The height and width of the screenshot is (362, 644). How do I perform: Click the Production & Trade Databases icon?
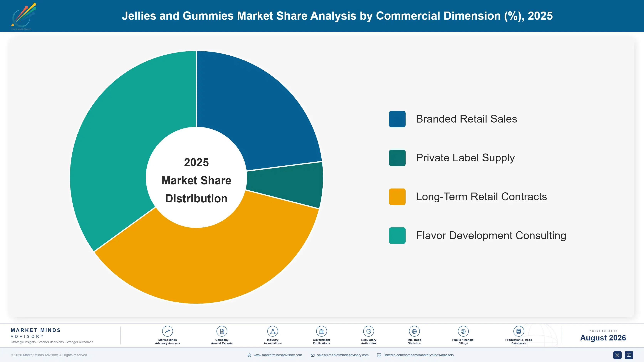coord(518,331)
